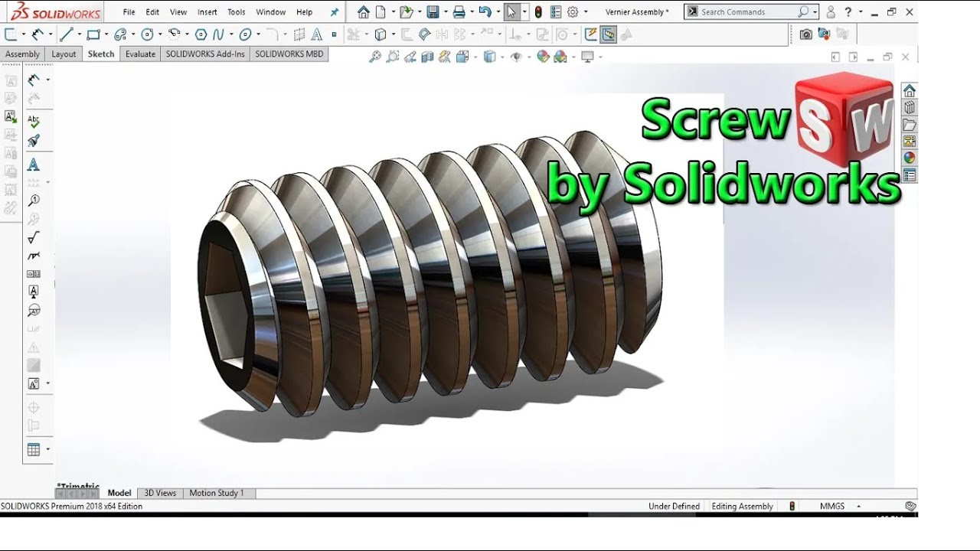The image size is (980, 551).
Task: Select the Ellipse sketch tool
Action: click(245, 34)
